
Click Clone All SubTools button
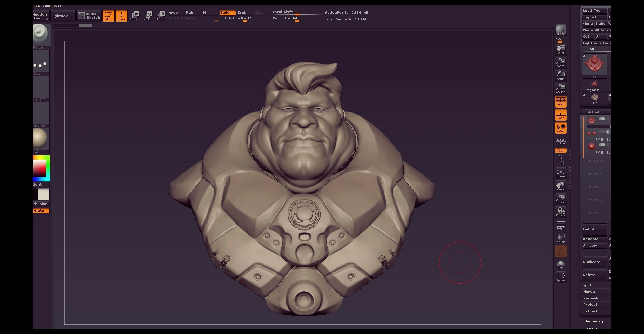(597, 30)
